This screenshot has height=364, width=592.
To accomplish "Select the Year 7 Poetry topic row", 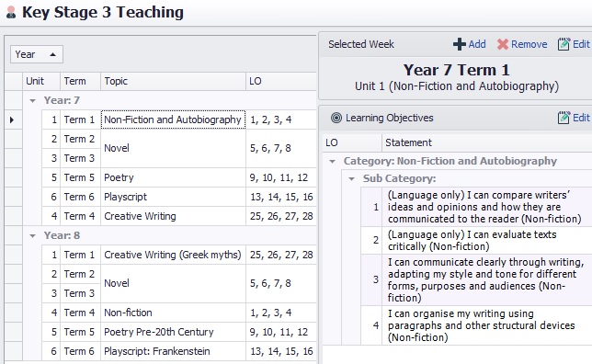I will (x=174, y=177).
